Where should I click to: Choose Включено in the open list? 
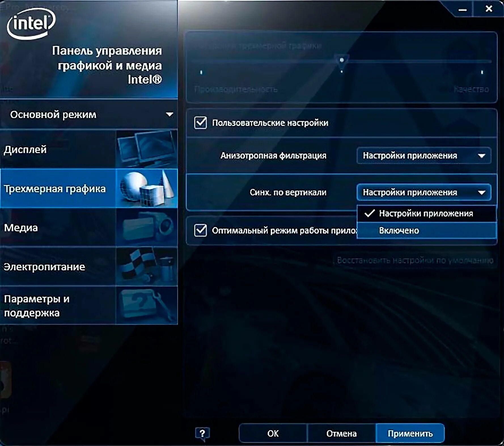coord(426,230)
